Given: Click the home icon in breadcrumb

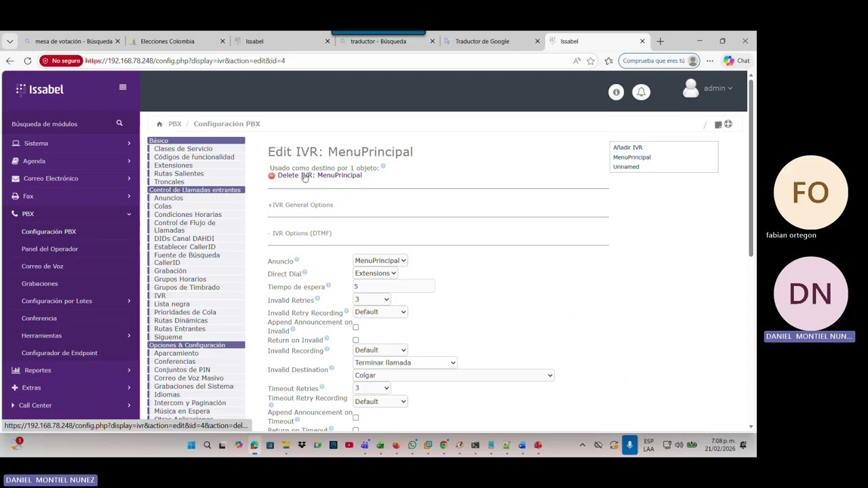Looking at the screenshot, I should tap(159, 124).
